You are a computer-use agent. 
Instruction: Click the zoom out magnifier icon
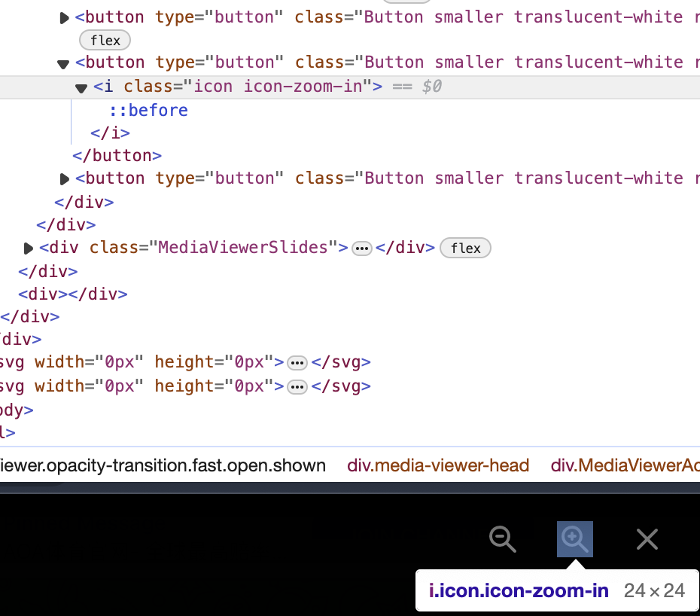click(x=503, y=539)
